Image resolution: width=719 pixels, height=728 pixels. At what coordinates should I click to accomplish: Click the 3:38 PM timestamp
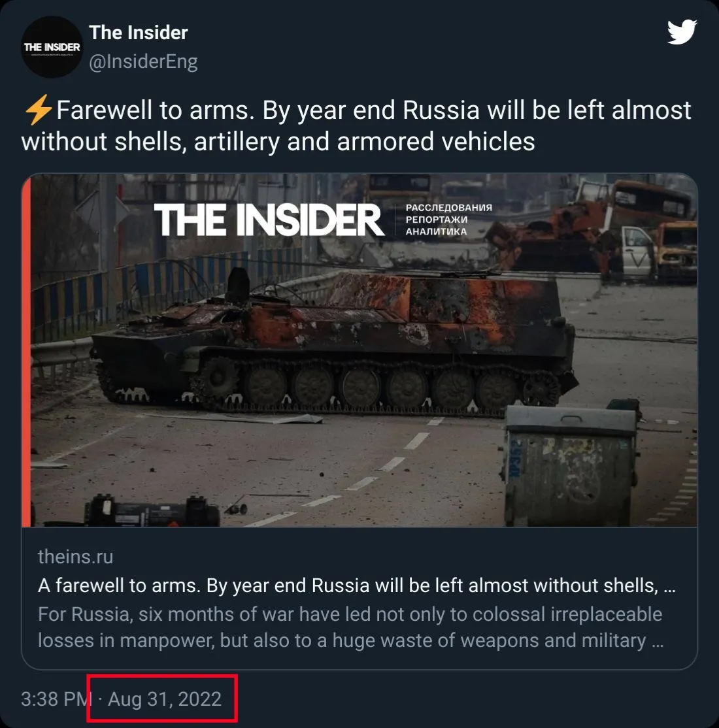click(57, 699)
